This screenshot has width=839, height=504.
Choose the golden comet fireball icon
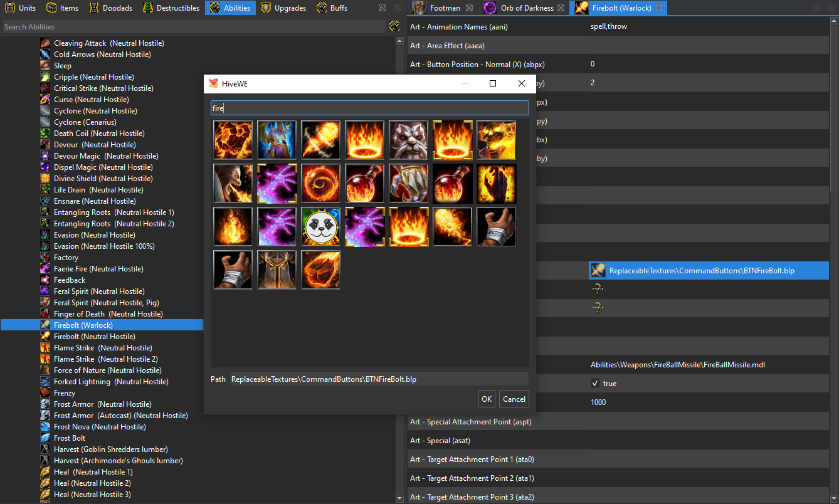point(452,226)
